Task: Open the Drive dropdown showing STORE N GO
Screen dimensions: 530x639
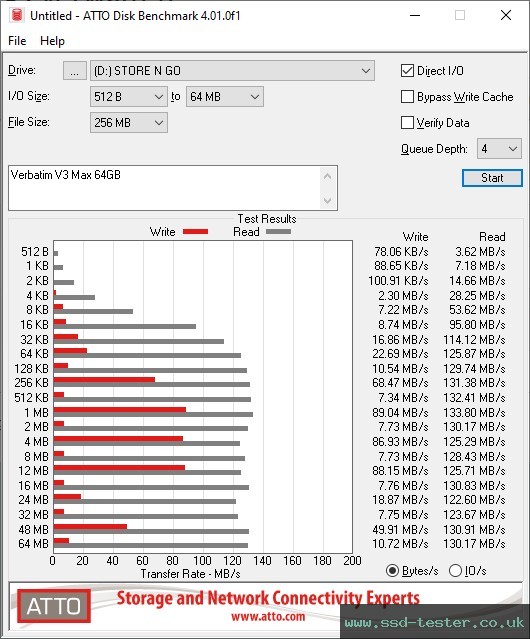Action: click(x=232, y=71)
